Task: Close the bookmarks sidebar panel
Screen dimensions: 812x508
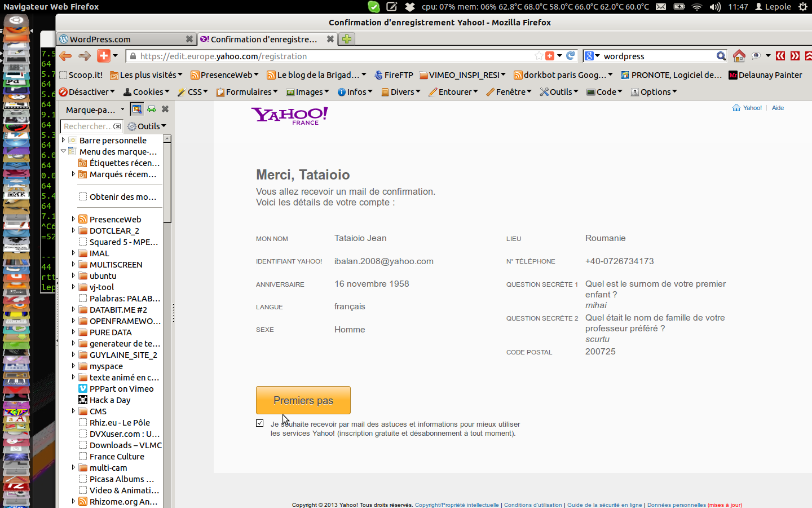Action: click(x=165, y=109)
